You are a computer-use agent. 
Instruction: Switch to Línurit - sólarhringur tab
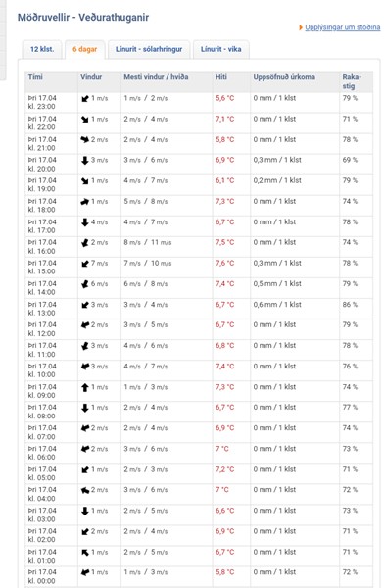(149, 49)
